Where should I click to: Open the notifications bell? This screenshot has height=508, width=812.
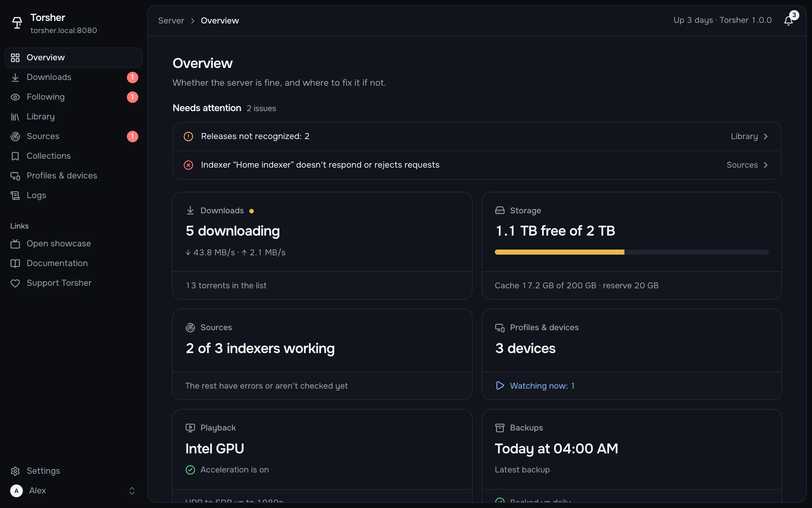pos(788,21)
